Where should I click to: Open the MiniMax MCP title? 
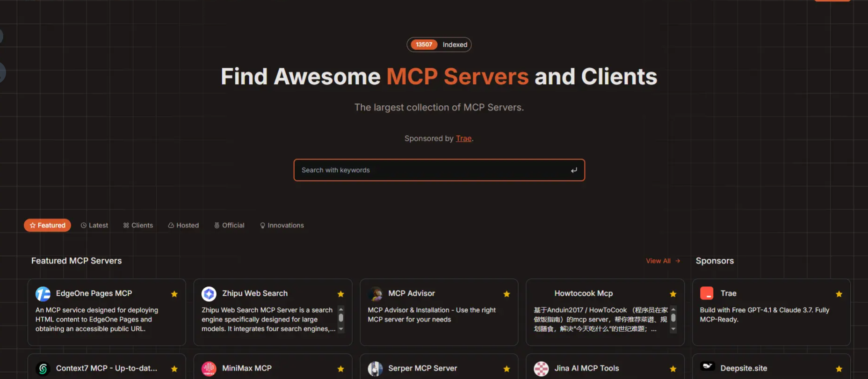point(247,368)
